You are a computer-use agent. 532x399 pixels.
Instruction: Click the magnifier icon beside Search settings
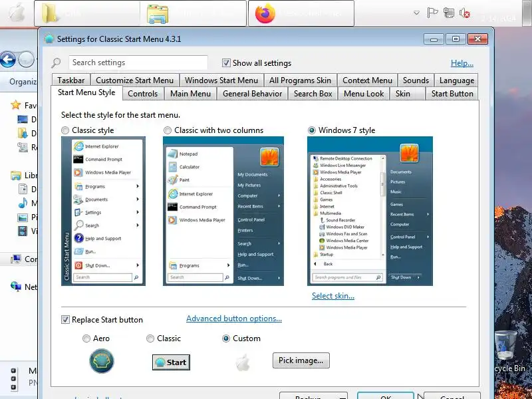click(56, 63)
